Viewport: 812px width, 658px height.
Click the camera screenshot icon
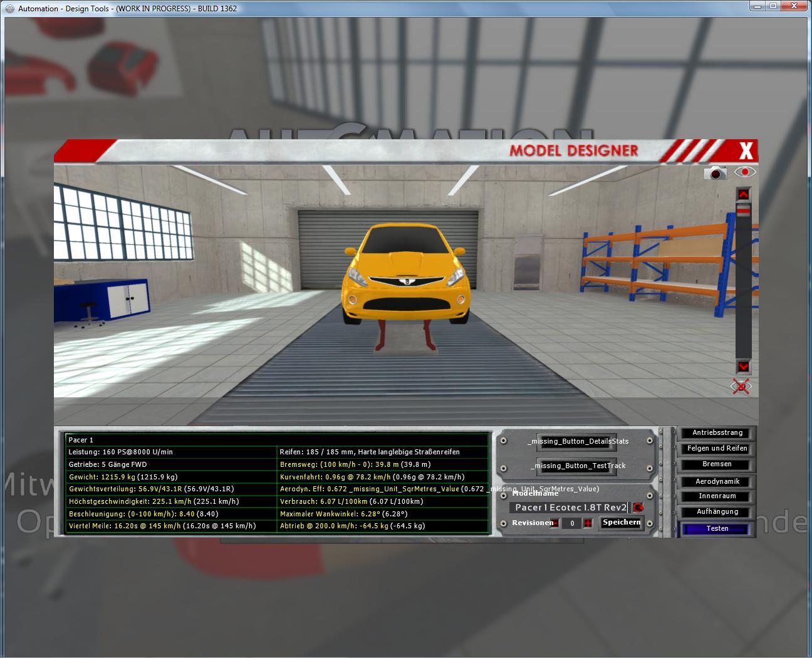click(715, 172)
